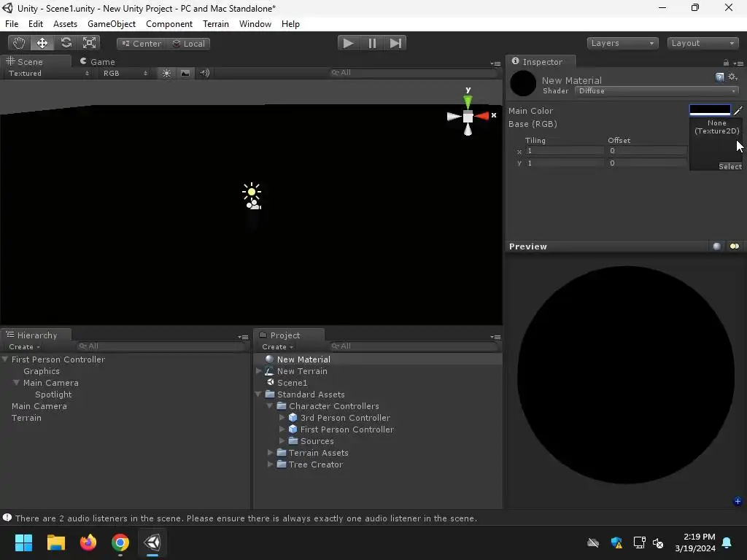Open the Hierarchy Create dropdown

24,346
